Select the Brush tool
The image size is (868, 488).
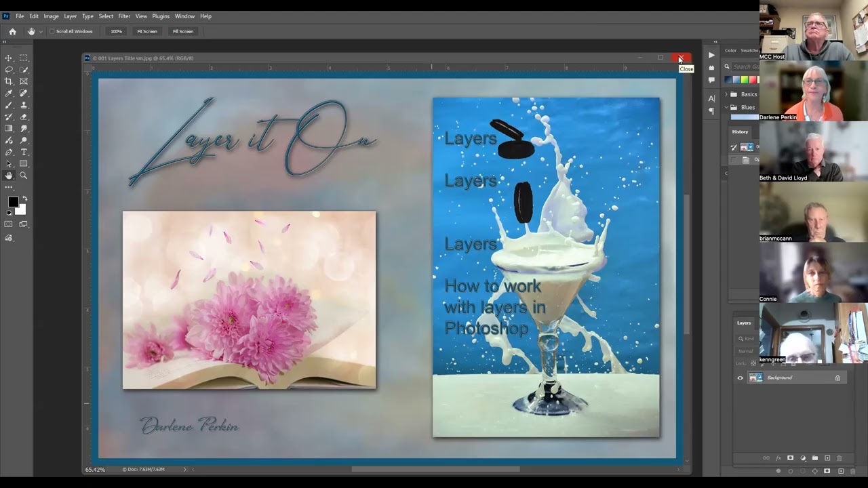9,105
